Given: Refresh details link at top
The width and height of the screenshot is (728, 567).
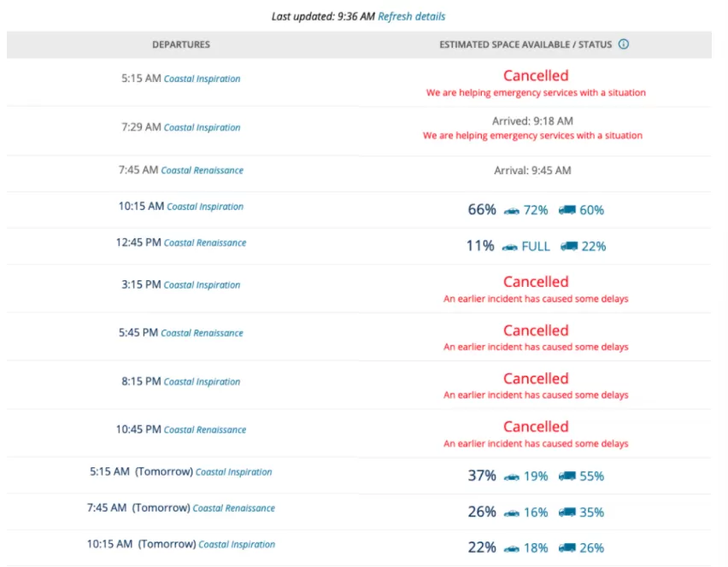Looking at the screenshot, I should point(411,17).
